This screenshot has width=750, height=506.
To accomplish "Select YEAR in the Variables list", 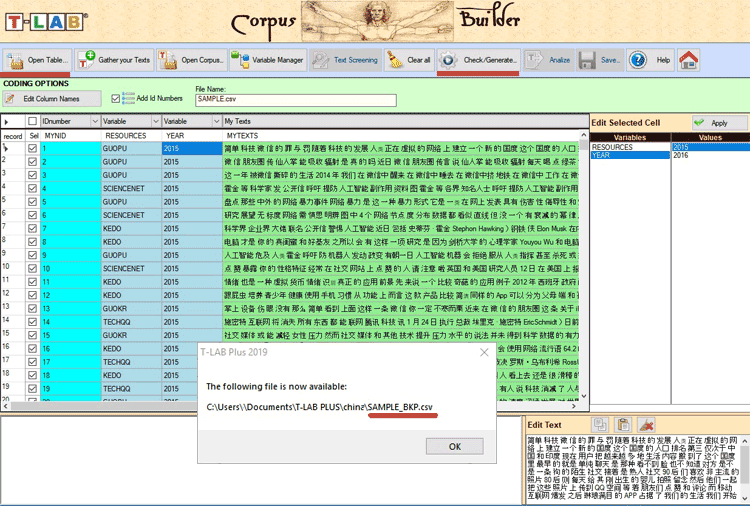I will tap(630, 155).
